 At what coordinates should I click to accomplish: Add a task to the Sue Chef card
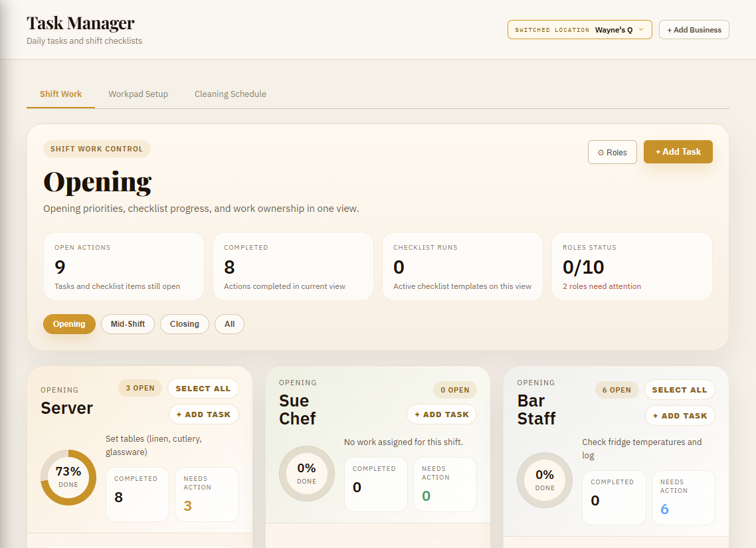442,414
